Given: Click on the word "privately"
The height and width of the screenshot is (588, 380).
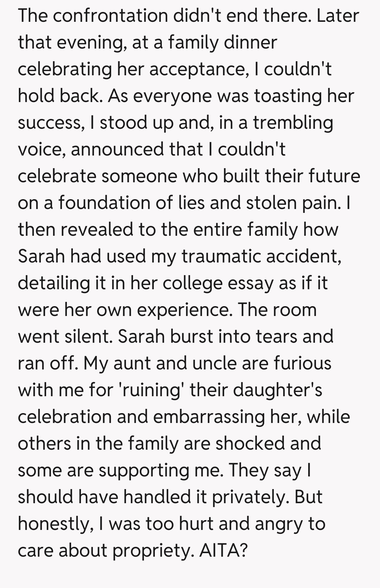Looking at the screenshot, I should tap(250, 497).
